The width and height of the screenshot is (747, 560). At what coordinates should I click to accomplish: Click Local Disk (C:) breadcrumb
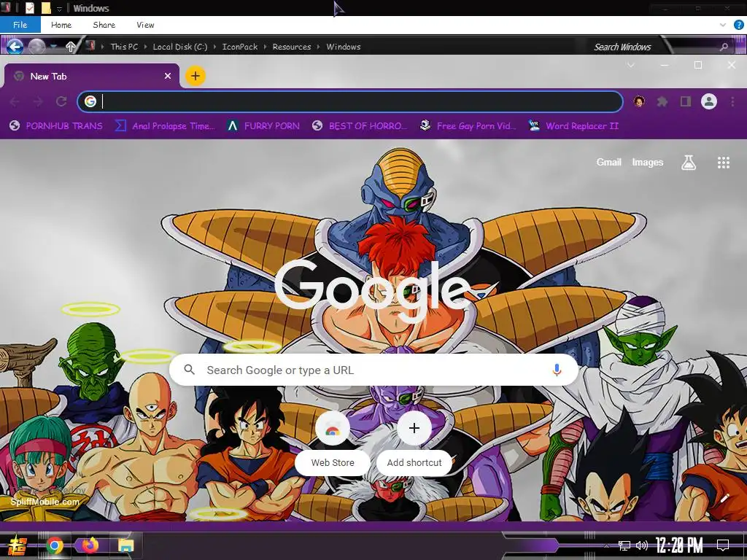(x=179, y=47)
